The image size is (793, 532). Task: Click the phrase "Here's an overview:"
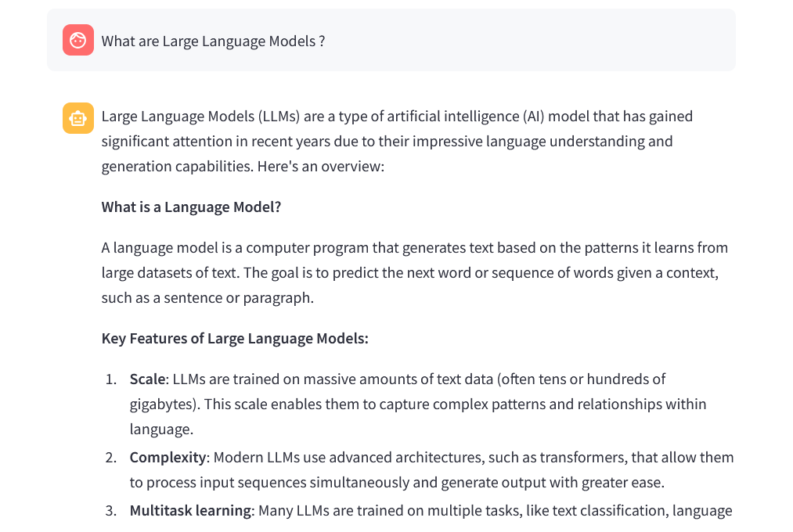pos(321,166)
